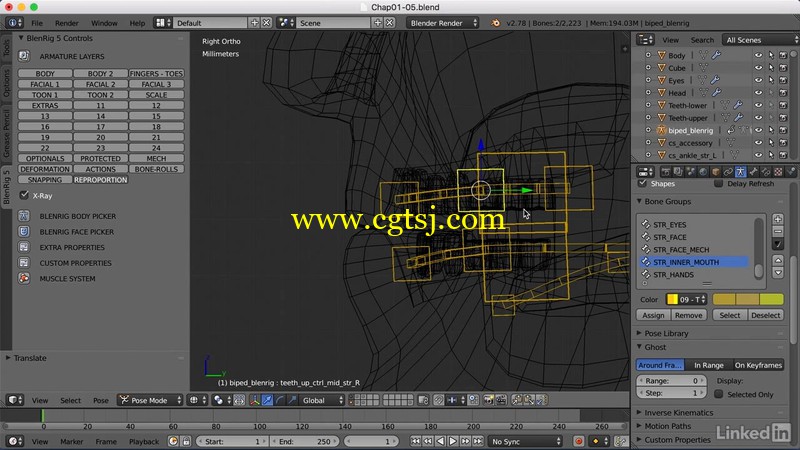800x450 pixels.
Task: Play the animation forward
Action: [453, 441]
